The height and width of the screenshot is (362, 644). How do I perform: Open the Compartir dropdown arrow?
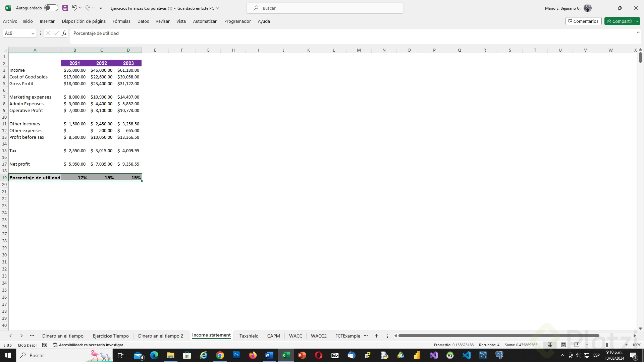[x=637, y=21]
